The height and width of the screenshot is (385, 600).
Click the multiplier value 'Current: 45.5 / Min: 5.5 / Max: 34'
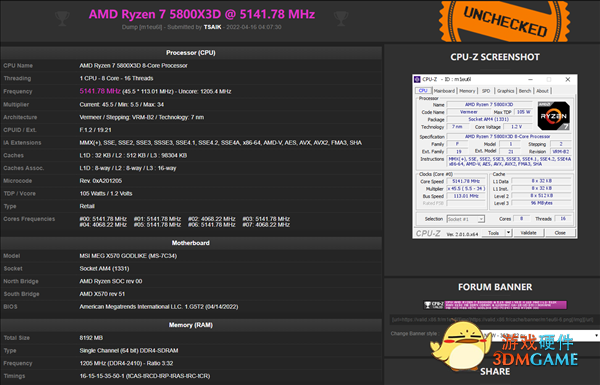click(x=122, y=104)
